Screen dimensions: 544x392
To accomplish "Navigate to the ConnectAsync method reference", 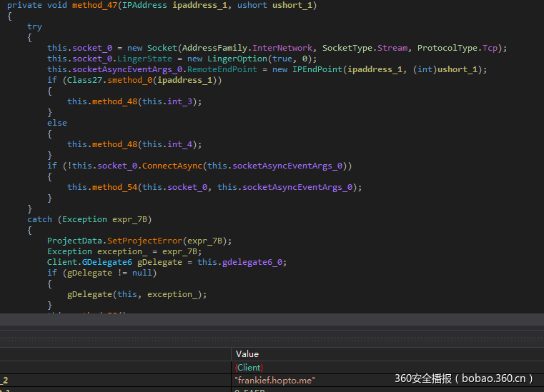I will pos(172,166).
